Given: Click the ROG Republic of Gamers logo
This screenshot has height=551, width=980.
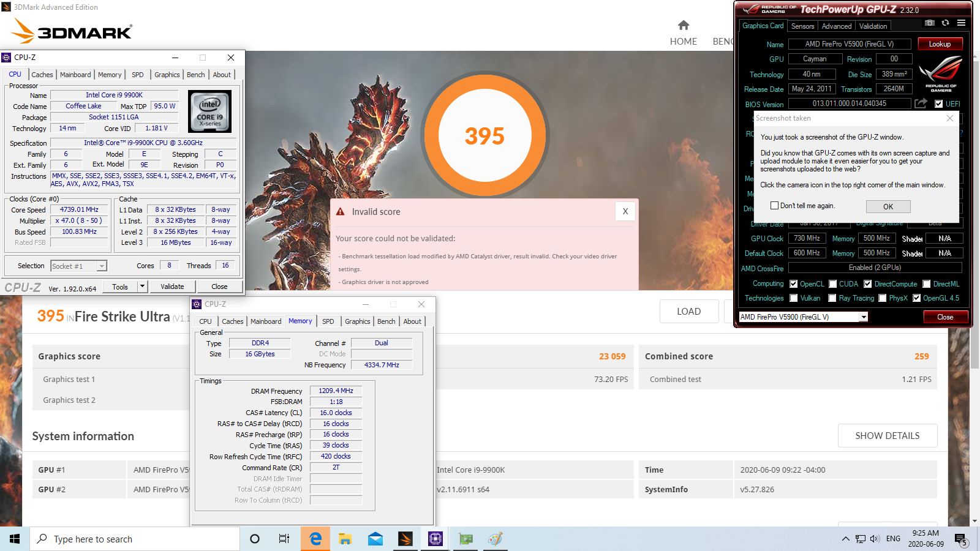Looking at the screenshot, I should 941,74.
